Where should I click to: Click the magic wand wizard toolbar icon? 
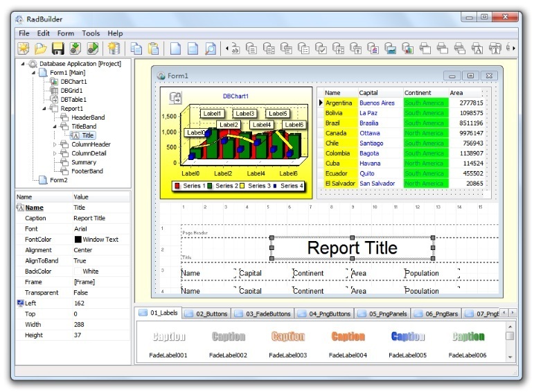coord(114,48)
